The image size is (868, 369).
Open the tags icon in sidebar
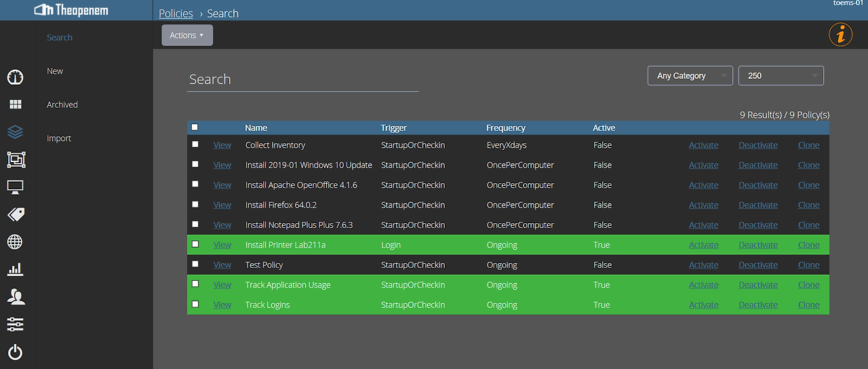[x=15, y=214]
